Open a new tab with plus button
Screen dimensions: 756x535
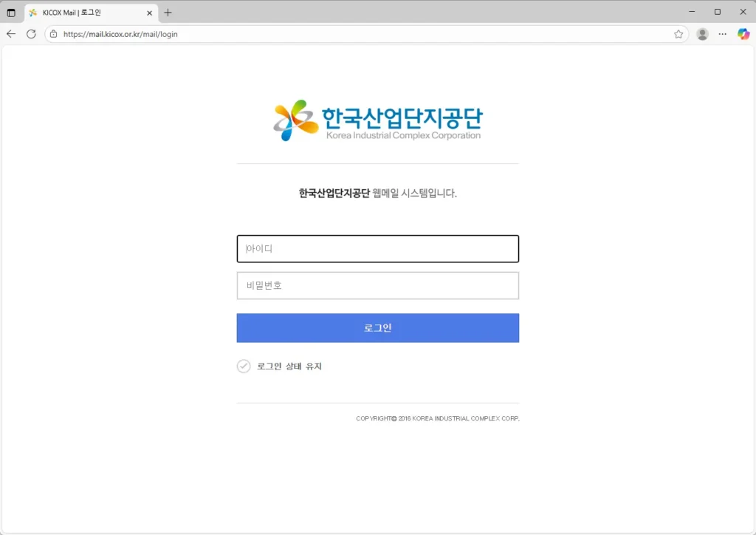(168, 13)
